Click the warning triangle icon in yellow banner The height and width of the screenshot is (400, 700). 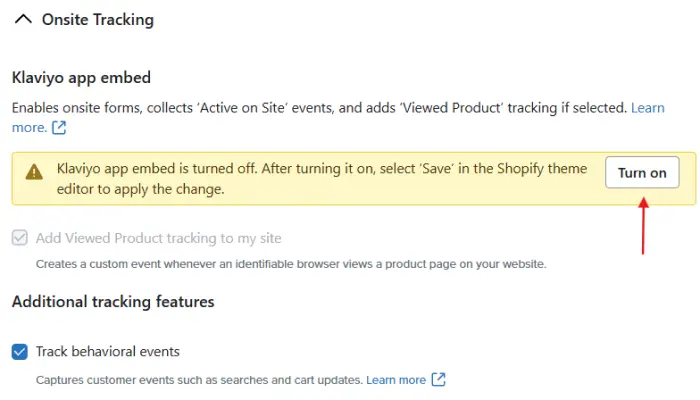(35, 172)
